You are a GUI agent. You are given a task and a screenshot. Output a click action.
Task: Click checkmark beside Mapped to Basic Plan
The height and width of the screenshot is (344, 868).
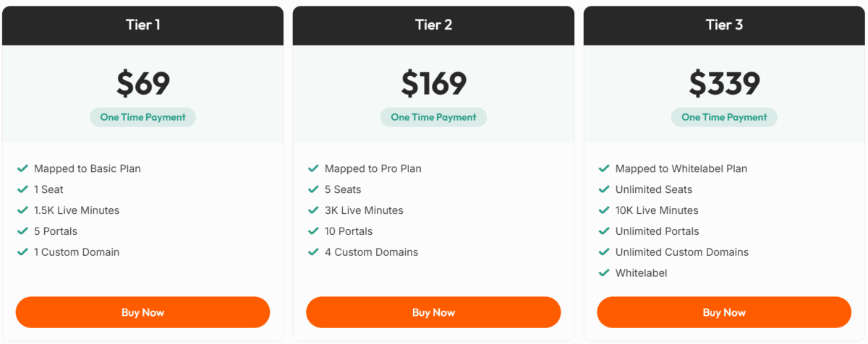coord(22,168)
